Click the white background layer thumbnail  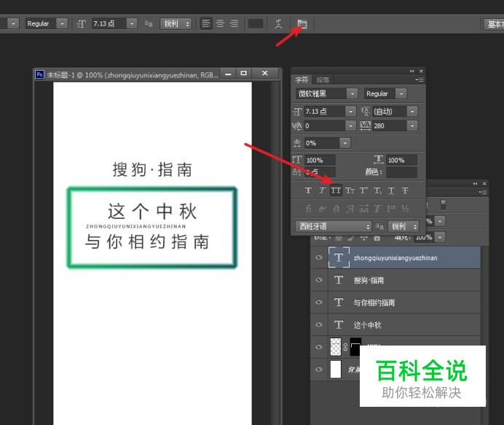[336, 369]
